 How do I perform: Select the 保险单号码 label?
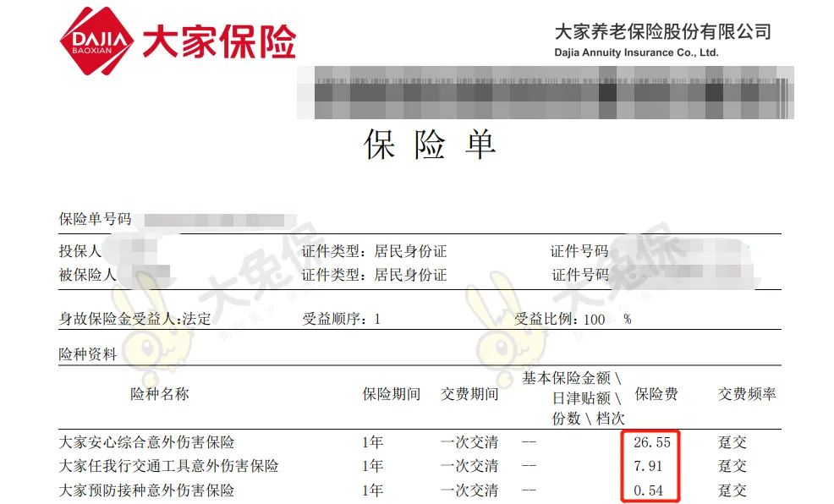pyautogui.click(x=95, y=219)
